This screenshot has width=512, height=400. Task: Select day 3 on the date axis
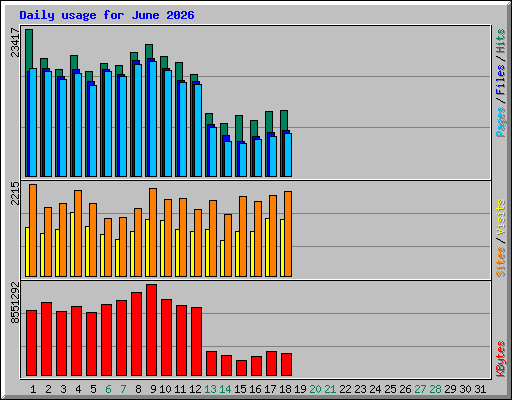click(63, 389)
